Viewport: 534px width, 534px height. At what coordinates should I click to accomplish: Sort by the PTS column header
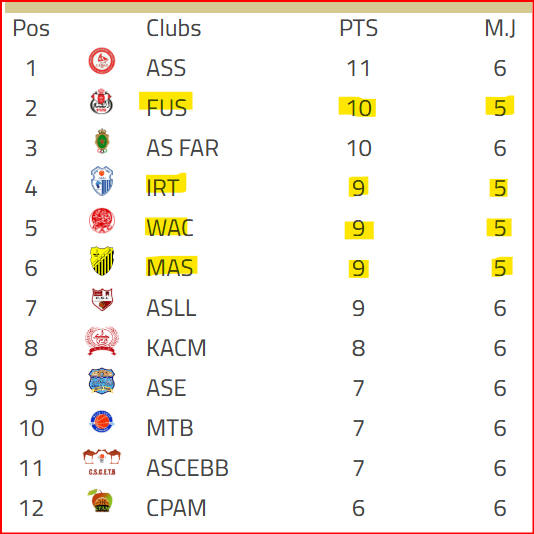point(359,28)
